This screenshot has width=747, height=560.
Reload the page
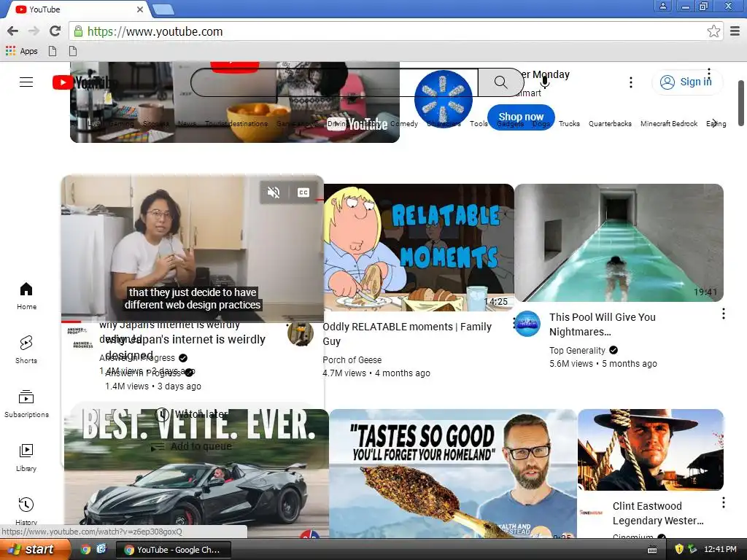55,31
